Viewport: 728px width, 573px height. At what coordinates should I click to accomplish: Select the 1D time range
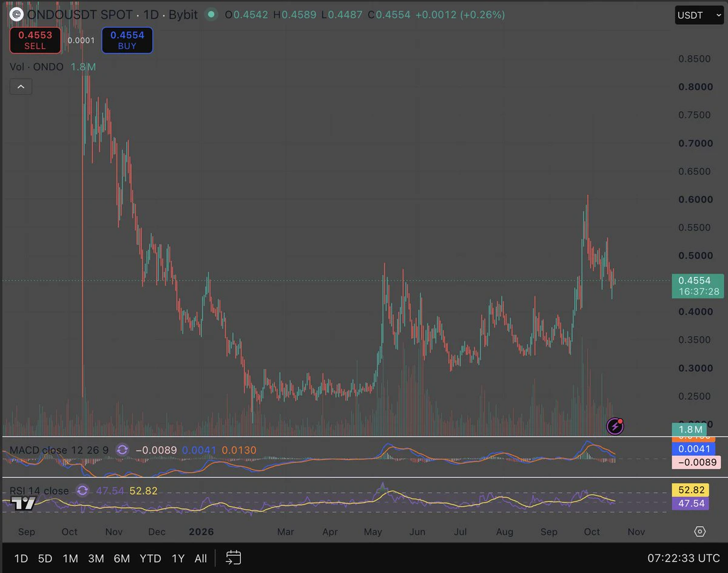coord(21,558)
